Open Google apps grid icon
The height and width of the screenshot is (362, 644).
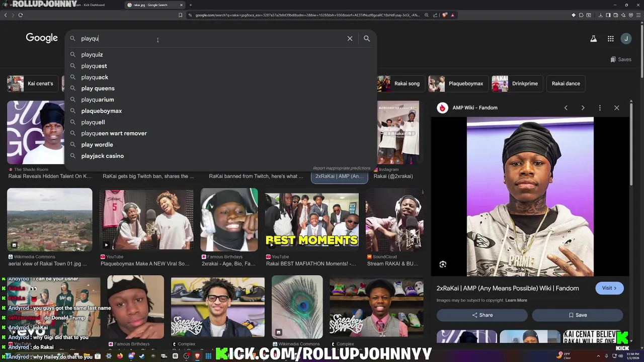click(x=610, y=39)
